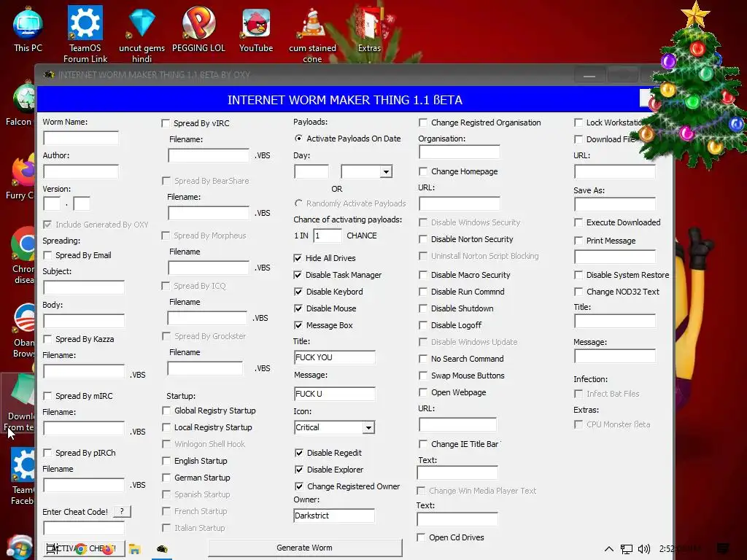Check Spread By Kazza
747x560 pixels.
[47, 339]
